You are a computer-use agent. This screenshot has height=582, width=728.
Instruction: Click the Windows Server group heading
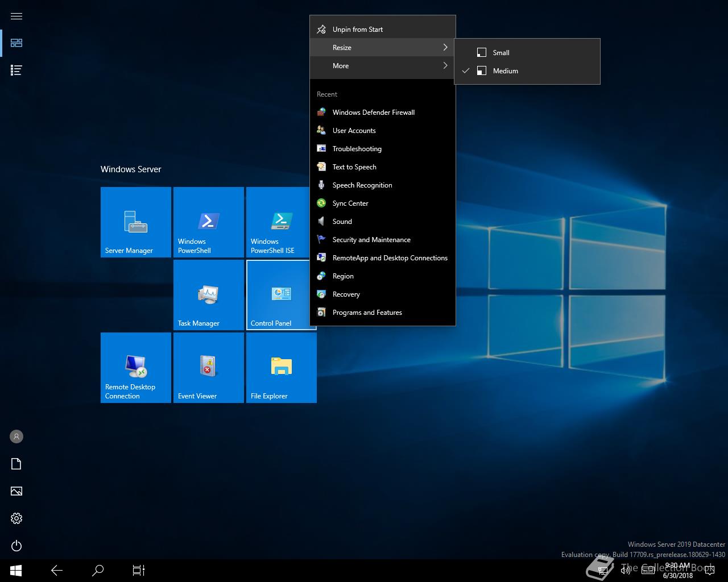[131, 169]
